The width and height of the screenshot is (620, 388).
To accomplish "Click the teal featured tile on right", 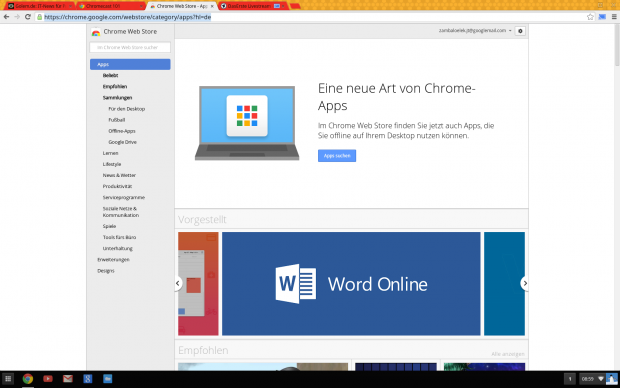I will pyautogui.click(x=505, y=284).
